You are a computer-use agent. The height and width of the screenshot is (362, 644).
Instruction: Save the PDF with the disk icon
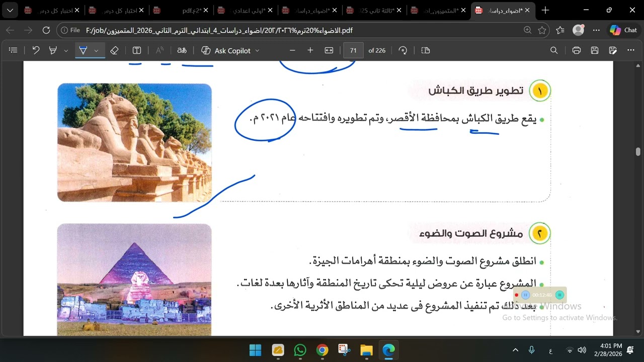(595, 50)
